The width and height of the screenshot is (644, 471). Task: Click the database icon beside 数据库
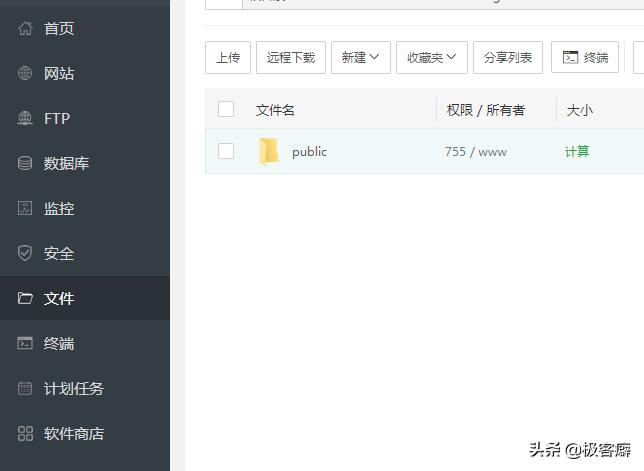coord(25,163)
